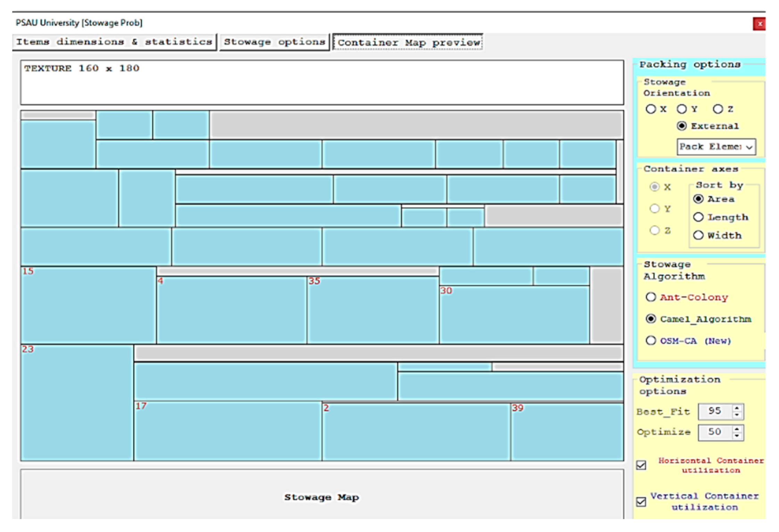
Task: Select Ant-Colony stowage algorithm
Action: coord(651,297)
